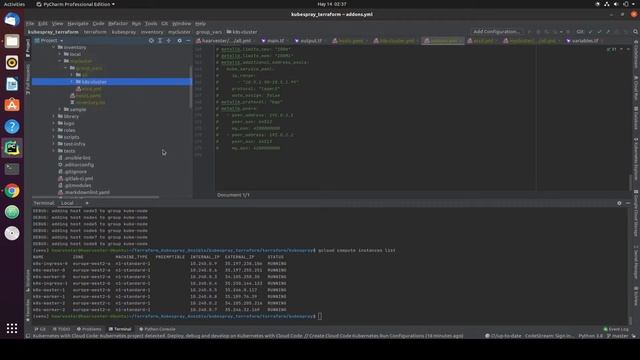Open terminal panel settings gear
Image resolution: width=640 pixels, height=360 pixels.
pyautogui.click(x=619, y=203)
